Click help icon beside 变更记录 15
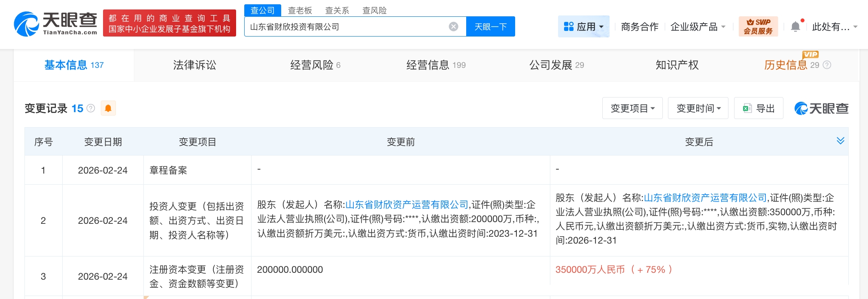The image size is (868, 299). point(91,108)
